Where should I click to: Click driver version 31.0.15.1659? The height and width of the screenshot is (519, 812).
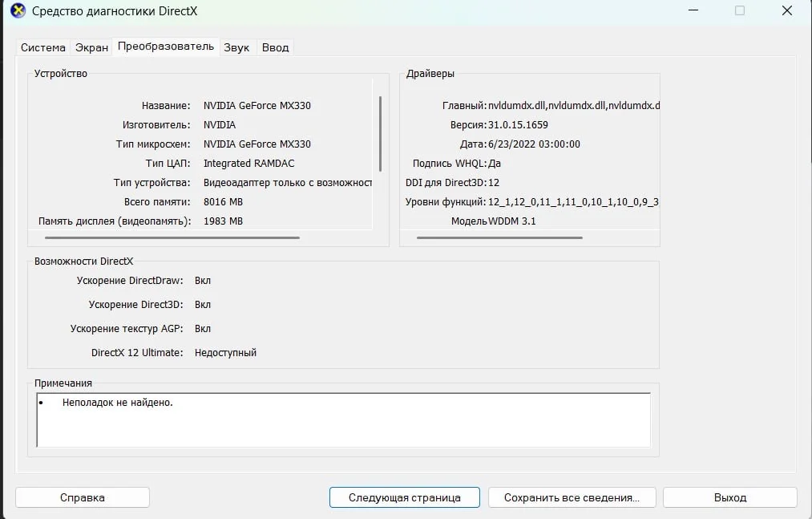tap(518, 124)
